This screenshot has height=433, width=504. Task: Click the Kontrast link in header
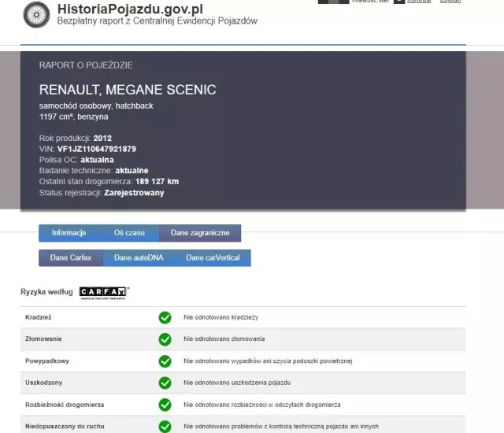[419, 2]
